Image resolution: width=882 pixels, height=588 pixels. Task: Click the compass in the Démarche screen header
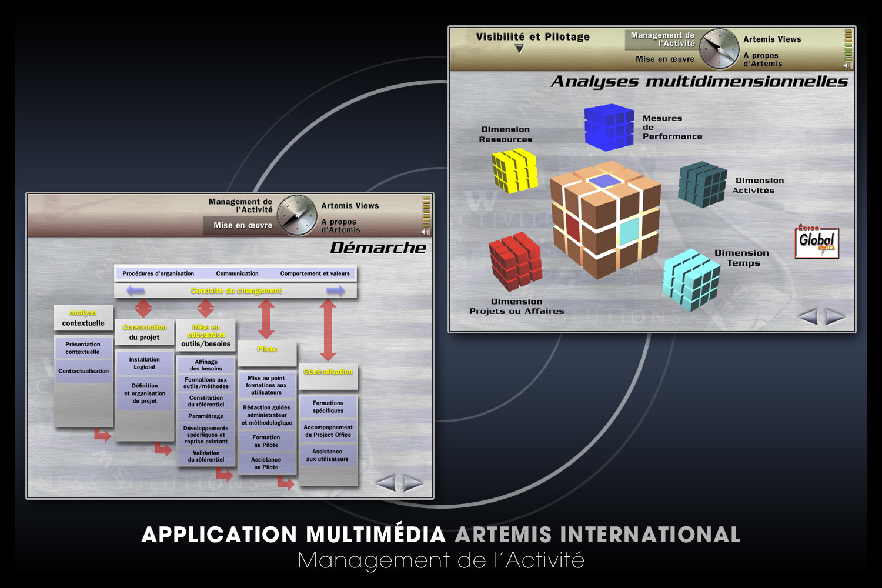click(297, 216)
